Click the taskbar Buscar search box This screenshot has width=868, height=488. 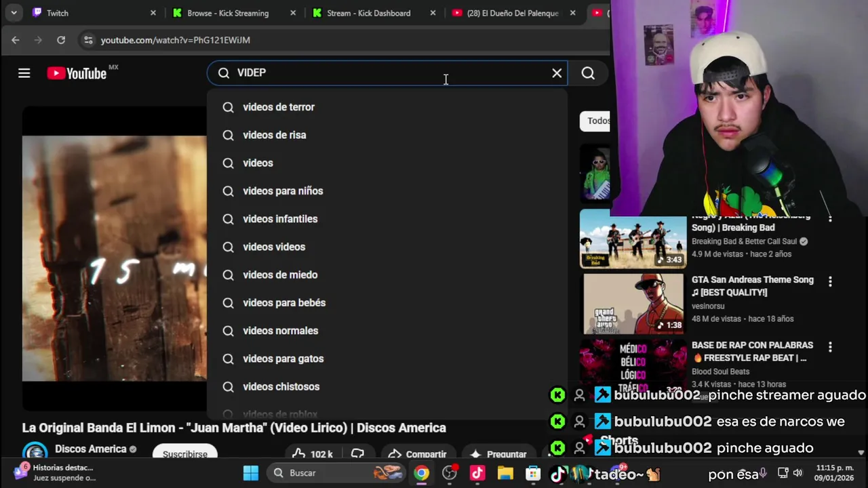[337, 473]
